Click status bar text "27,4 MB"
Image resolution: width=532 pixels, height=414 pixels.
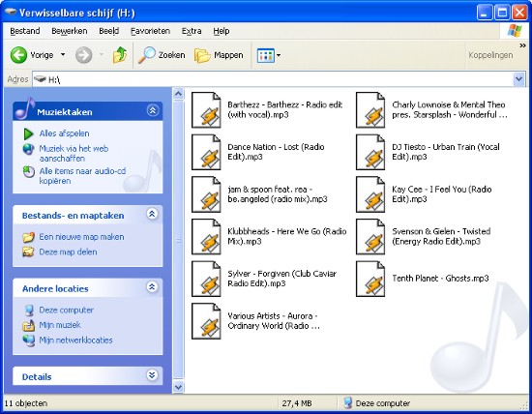[x=297, y=403]
